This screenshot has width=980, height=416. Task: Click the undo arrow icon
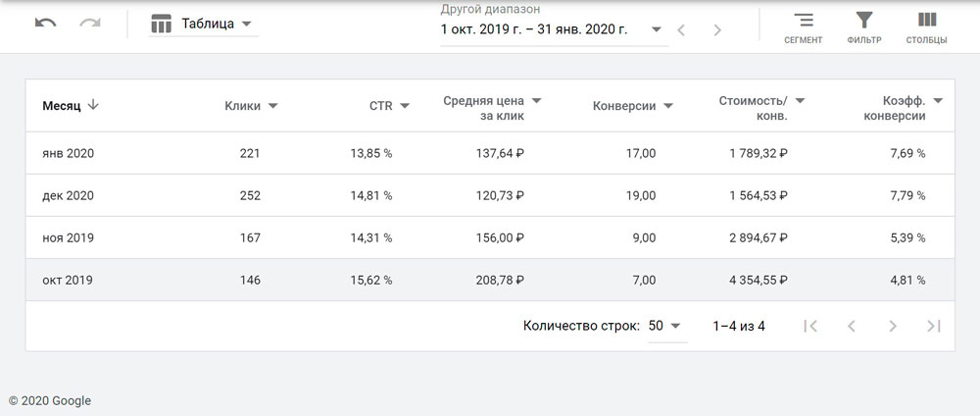tap(45, 24)
